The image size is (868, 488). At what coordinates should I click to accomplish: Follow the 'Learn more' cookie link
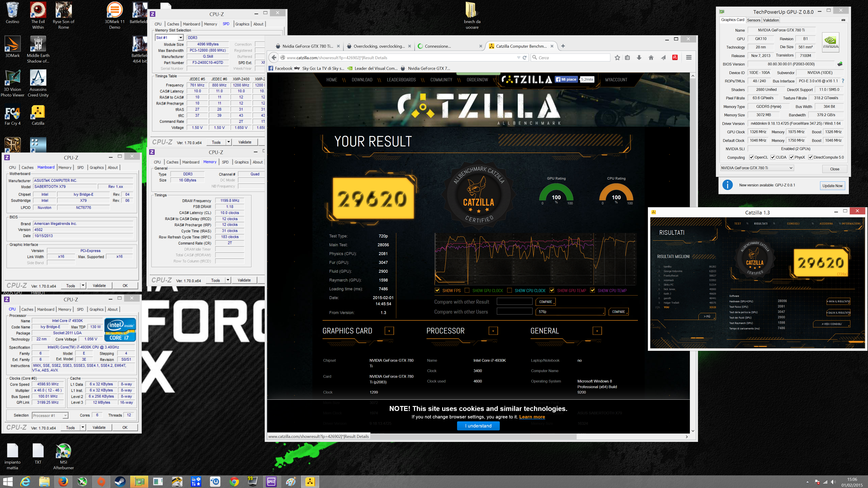[x=532, y=417]
